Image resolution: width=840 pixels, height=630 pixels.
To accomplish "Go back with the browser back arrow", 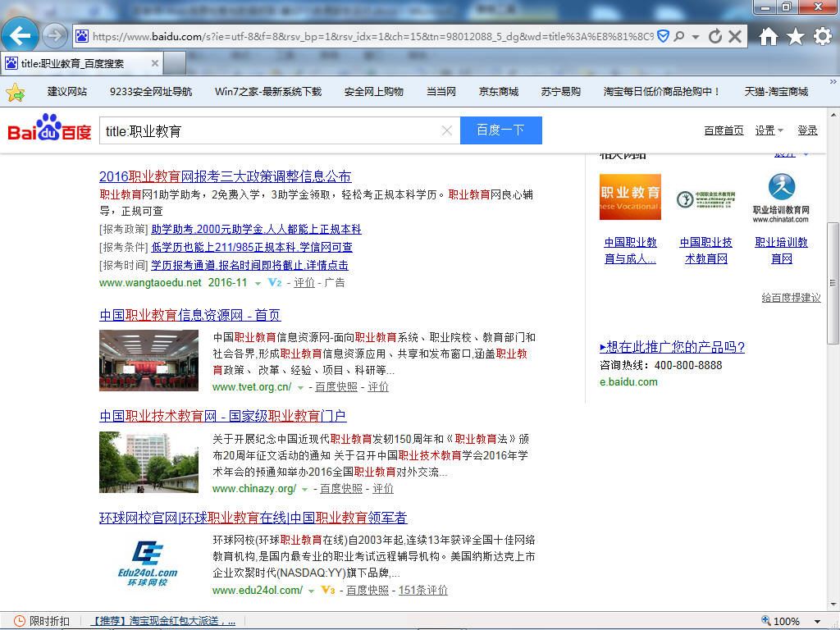I will click(x=20, y=36).
